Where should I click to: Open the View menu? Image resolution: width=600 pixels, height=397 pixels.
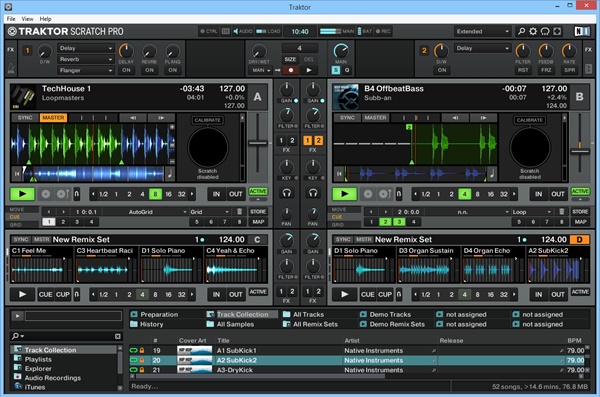27,19
